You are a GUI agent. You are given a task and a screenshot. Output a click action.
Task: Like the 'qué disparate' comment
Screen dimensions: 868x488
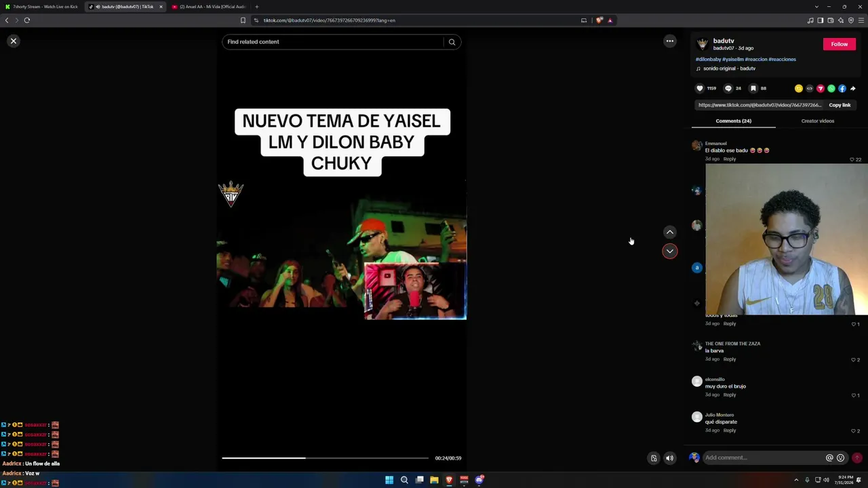click(853, 431)
